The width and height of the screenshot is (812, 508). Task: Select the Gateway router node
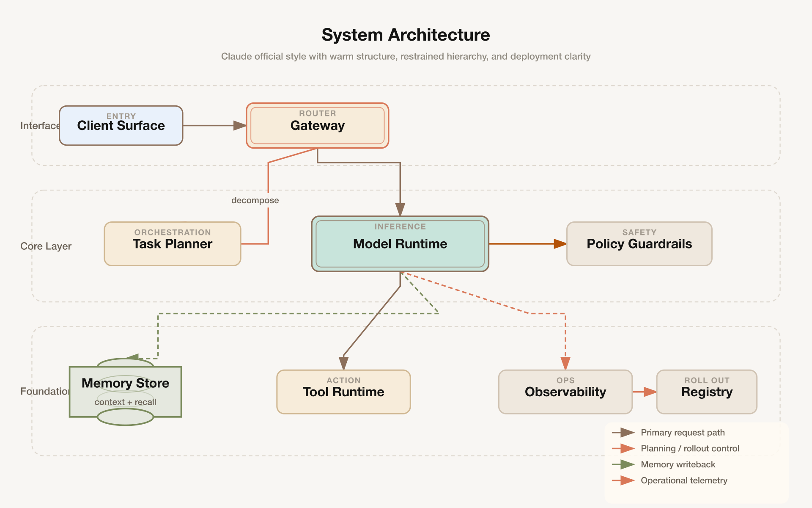(x=317, y=126)
